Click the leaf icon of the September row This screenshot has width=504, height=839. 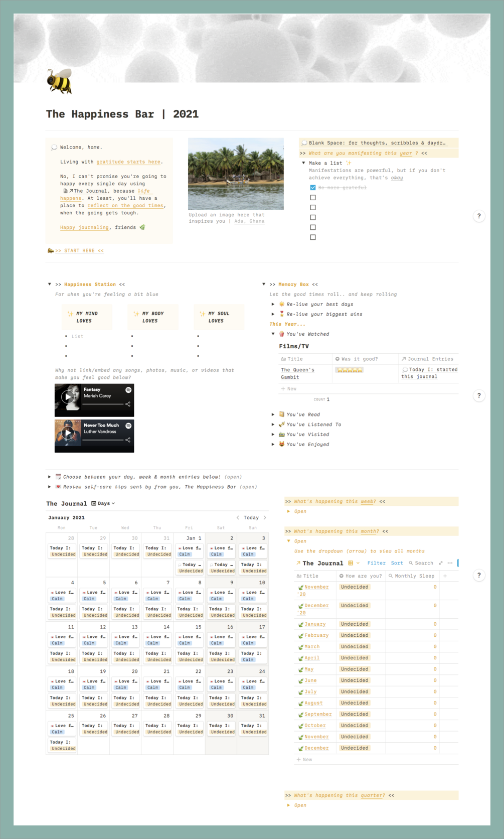pyautogui.click(x=300, y=715)
